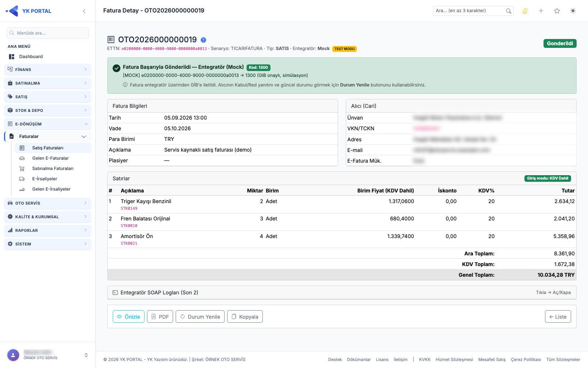
Task: Click the Önizle preview button
Action: 129,317
